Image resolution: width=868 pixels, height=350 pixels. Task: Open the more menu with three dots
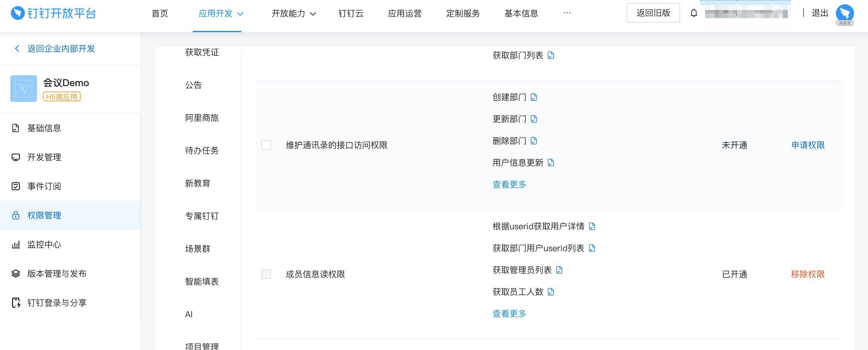tap(567, 13)
